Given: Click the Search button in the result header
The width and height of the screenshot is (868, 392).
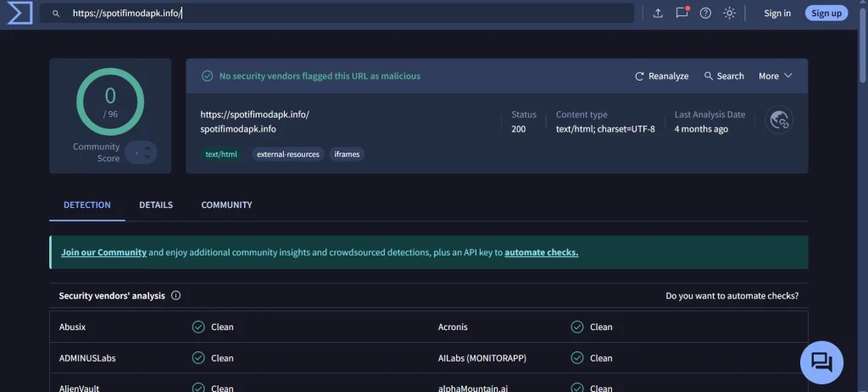Looking at the screenshot, I should (724, 76).
